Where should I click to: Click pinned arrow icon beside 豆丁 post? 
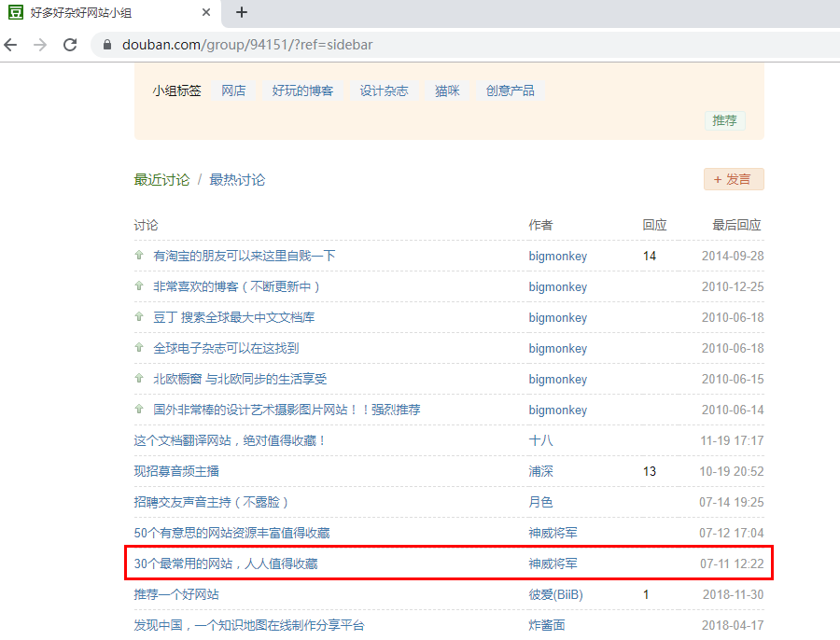139,317
